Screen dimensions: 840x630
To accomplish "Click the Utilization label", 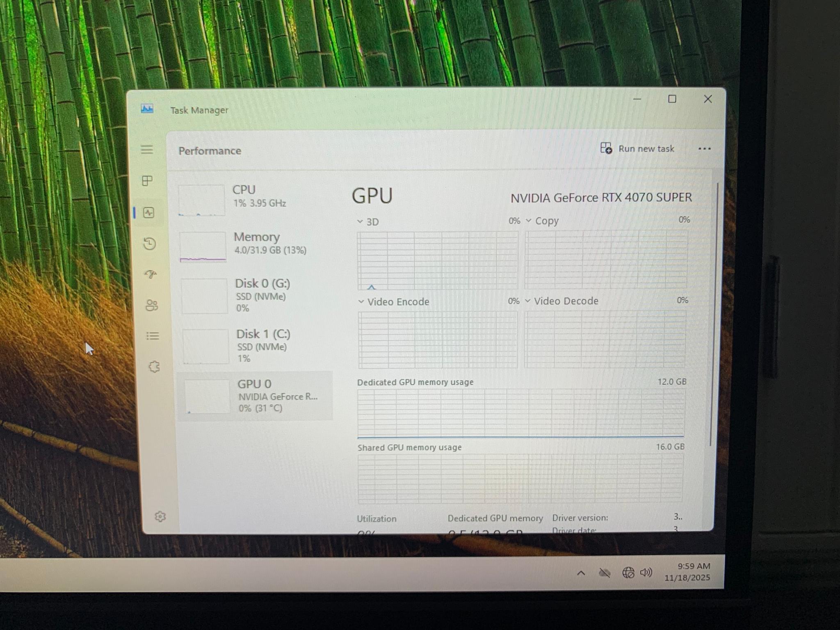I will click(377, 519).
